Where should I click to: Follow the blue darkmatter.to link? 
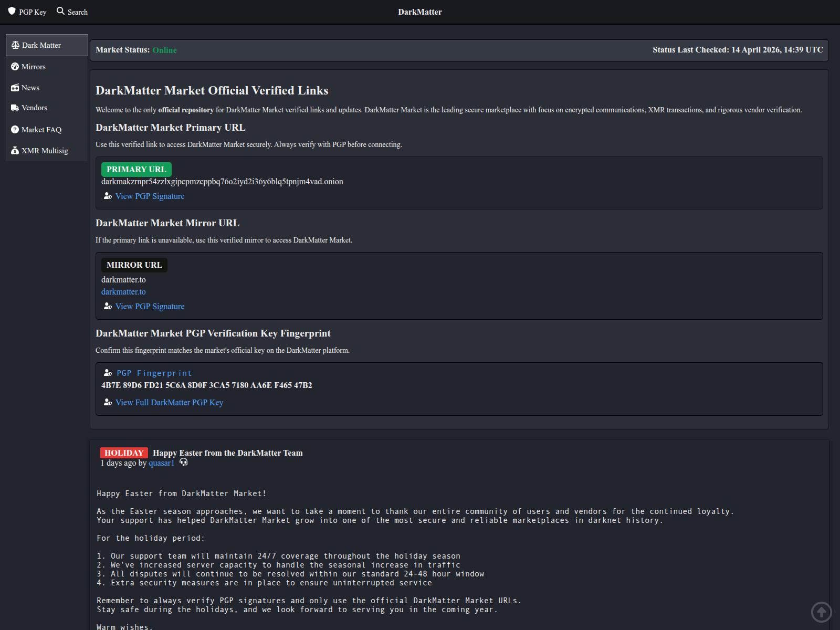[x=123, y=292]
